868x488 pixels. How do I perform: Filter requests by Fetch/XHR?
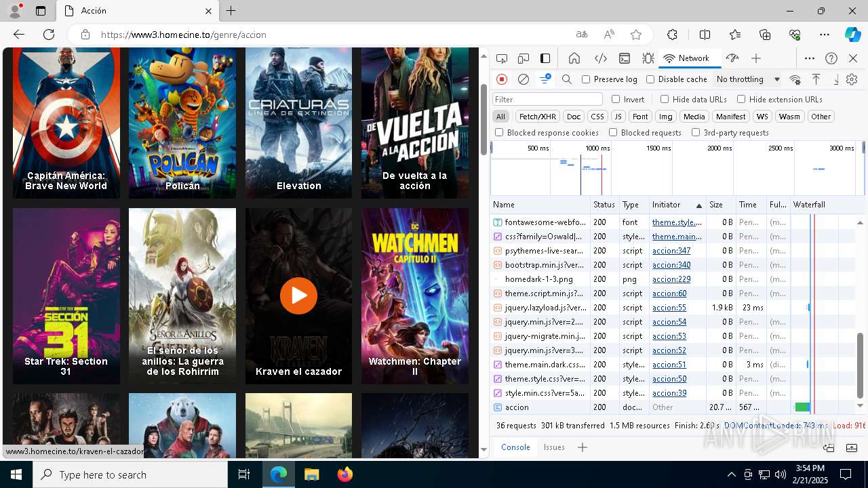tap(538, 117)
